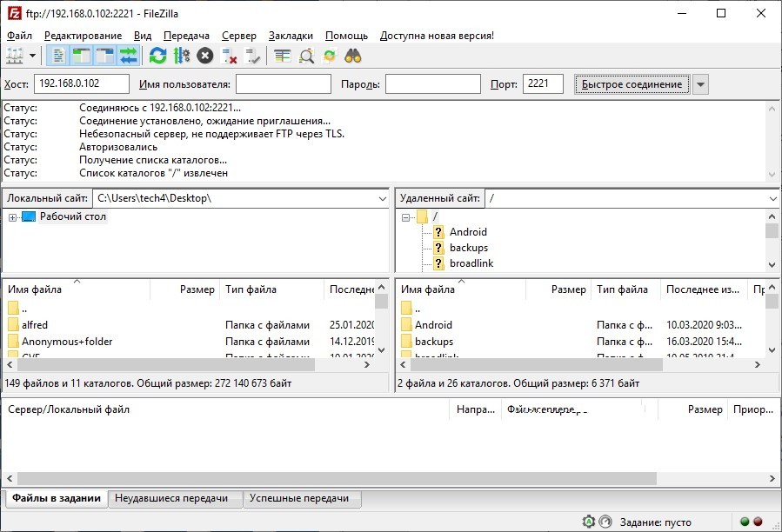782x532 pixels.
Task: Select broadlink in remote tree
Action: 471,263
